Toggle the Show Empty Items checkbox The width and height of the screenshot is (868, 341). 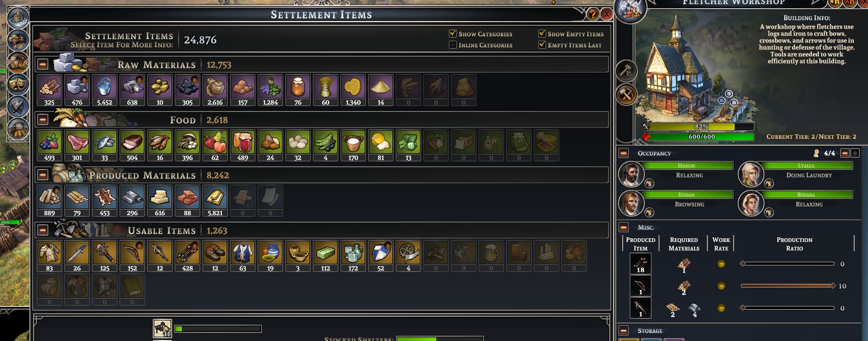pos(542,34)
